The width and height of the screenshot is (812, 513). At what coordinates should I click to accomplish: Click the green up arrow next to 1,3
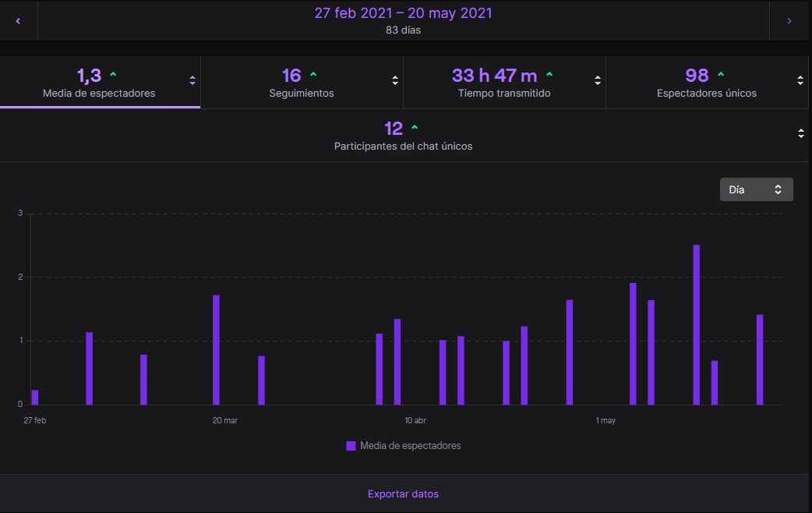tap(113, 75)
